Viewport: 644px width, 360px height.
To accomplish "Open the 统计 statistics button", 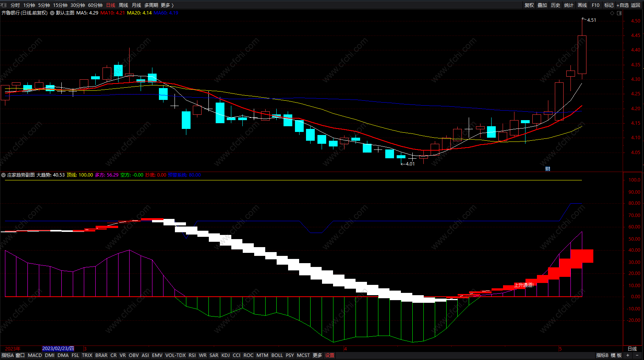I will click(x=569, y=5).
